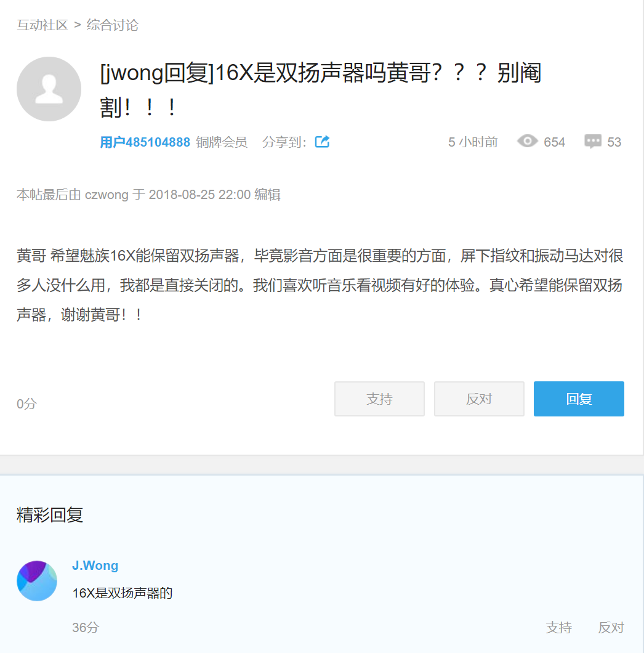Image resolution: width=644 pixels, height=653 pixels.
Task: Click the reply text 16X是双扬声器的
Action: (123, 594)
